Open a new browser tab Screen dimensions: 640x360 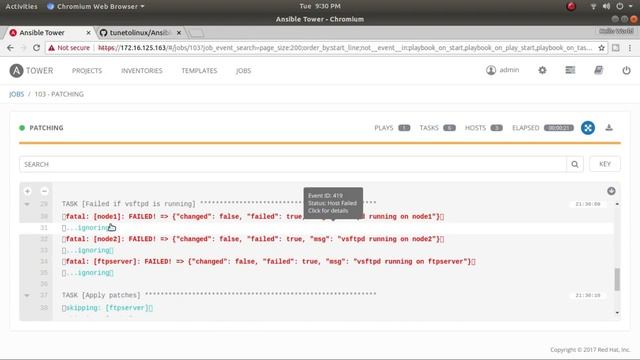click(x=196, y=33)
